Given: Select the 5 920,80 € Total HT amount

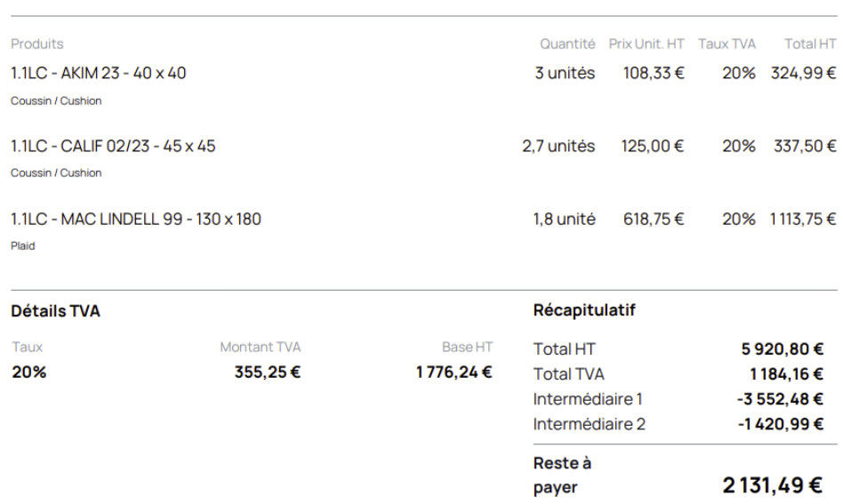Looking at the screenshot, I should tap(783, 349).
